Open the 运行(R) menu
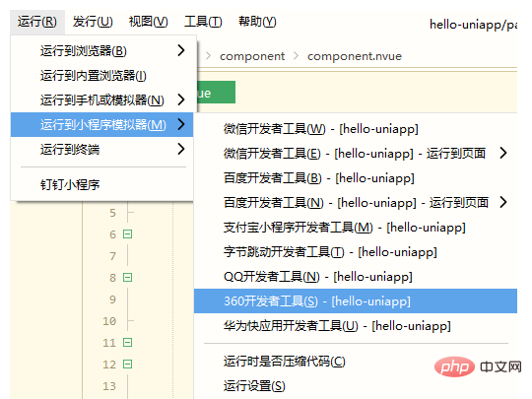532x399 pixels. click(37, 22)
